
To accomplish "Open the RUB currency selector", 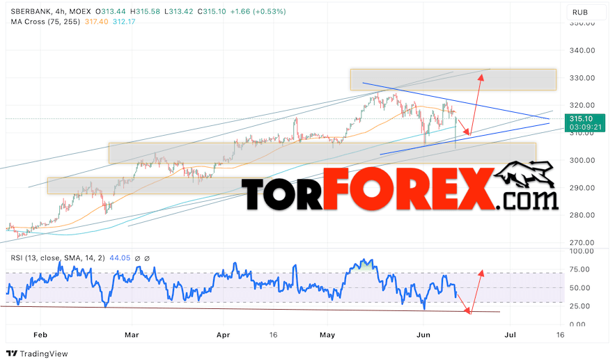I will pyautogui.click(x=586, y=12).
